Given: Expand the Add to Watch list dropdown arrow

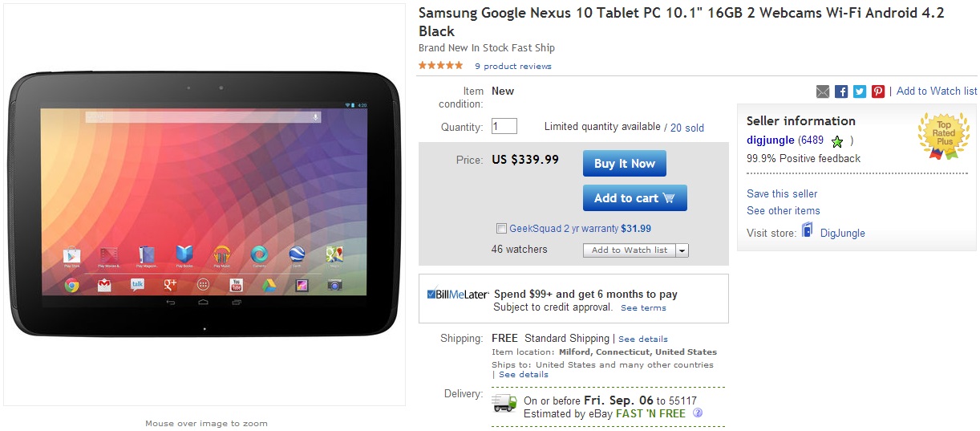Looking at the screenshot, I should click(x=682, y=250).
